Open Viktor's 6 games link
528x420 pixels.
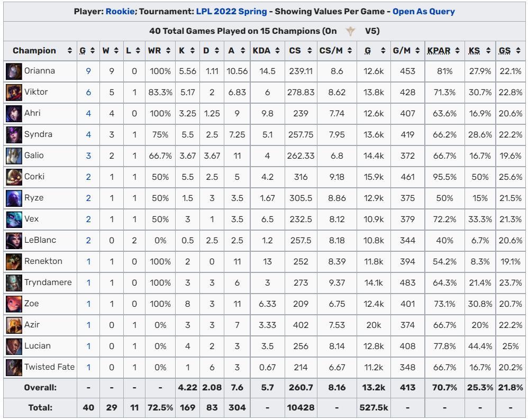click(88, 92)
